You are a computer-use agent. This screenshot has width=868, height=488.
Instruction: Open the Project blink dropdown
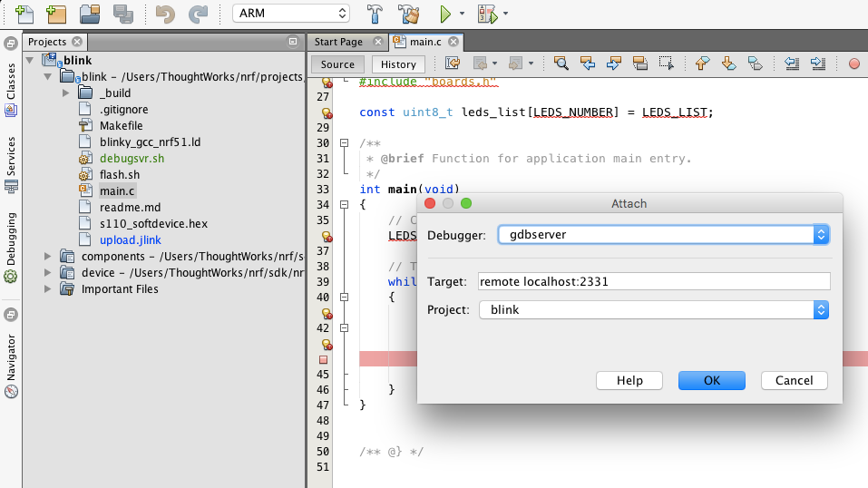coord(654,309)
